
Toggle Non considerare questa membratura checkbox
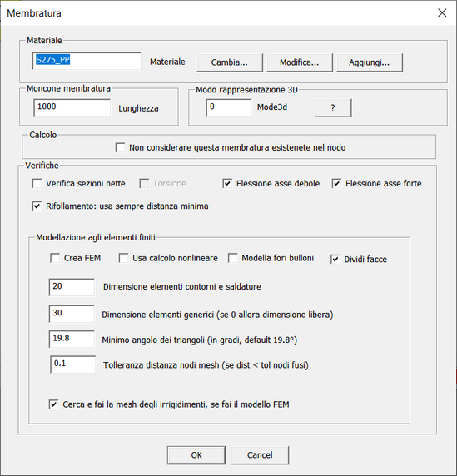(120, 147)
